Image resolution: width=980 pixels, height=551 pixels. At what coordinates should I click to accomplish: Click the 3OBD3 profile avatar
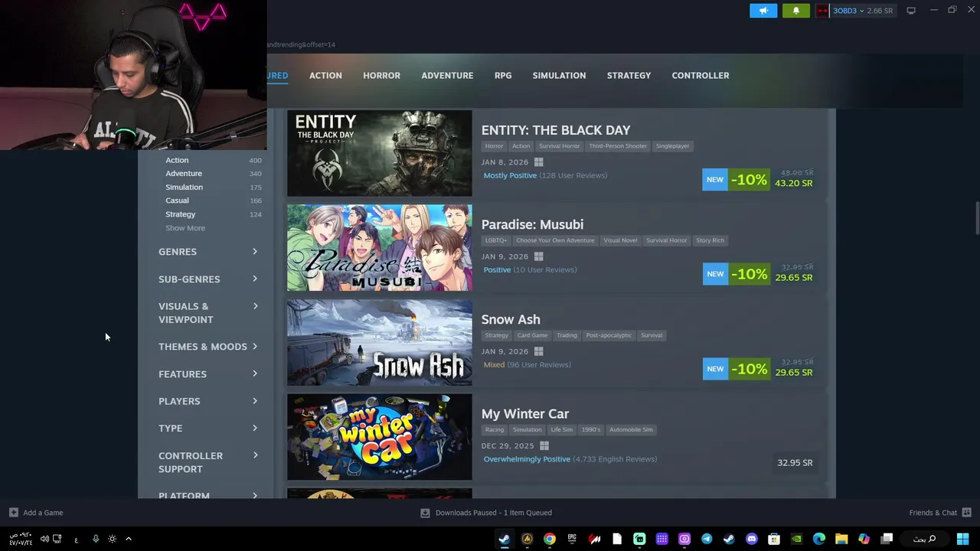(822, 11)
